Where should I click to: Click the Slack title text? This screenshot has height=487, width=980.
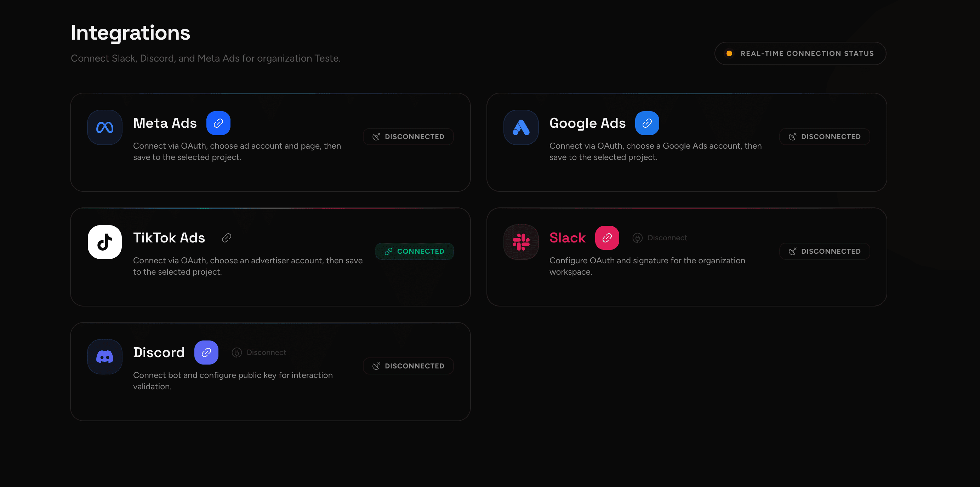click(x=567, y=238)
